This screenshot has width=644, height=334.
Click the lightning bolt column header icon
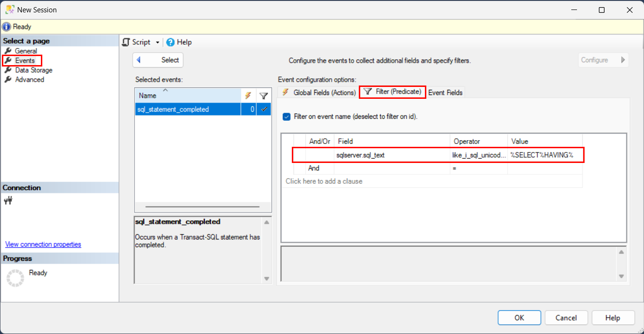(x=249, y=95)
